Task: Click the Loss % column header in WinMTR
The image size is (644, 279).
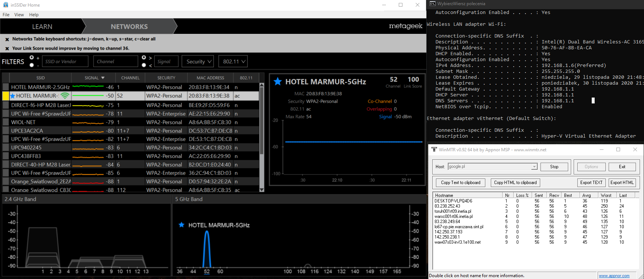Action: (x=522, y=195)
